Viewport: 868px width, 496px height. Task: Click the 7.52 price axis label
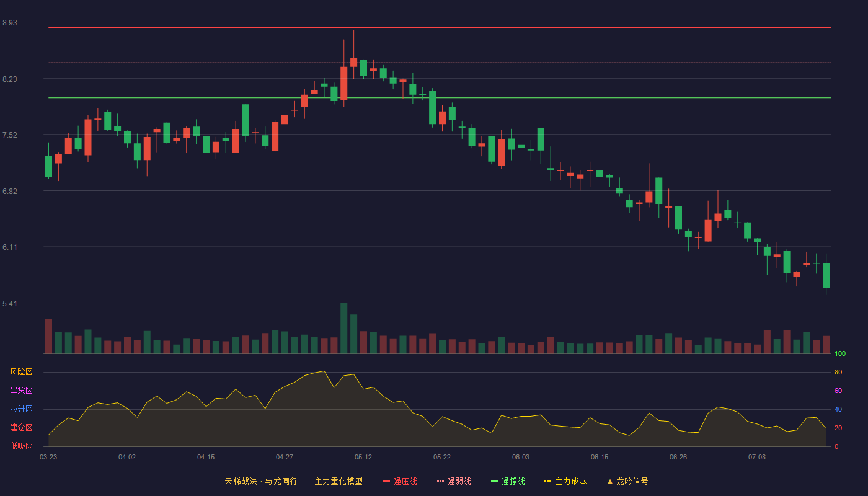click(10, 135)
